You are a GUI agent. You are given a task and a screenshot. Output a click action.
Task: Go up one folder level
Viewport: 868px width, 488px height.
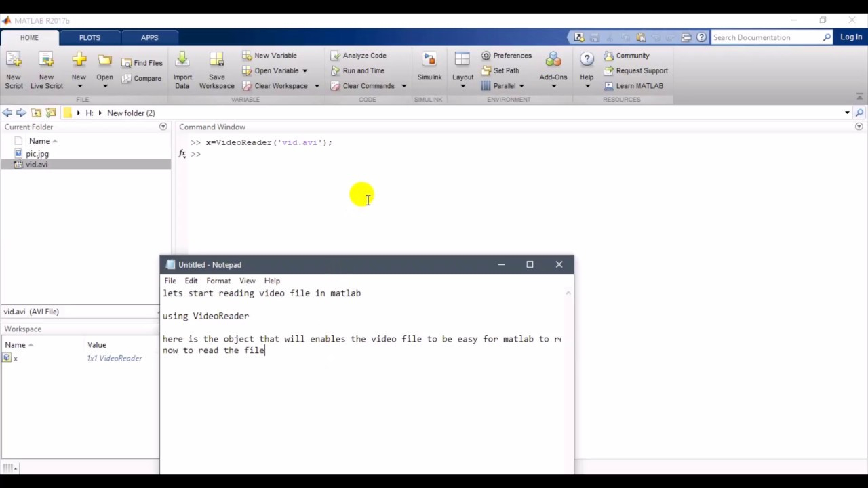[x=36, y=113]
